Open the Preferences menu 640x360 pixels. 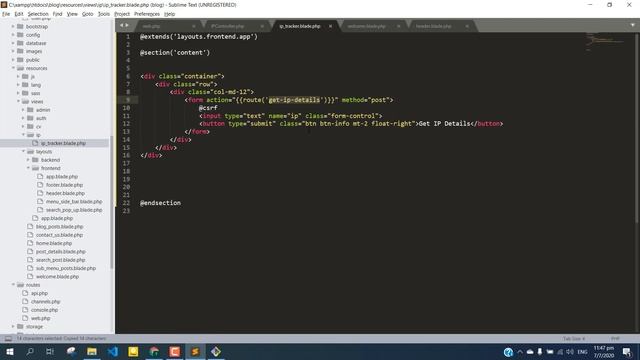(147, 14)
